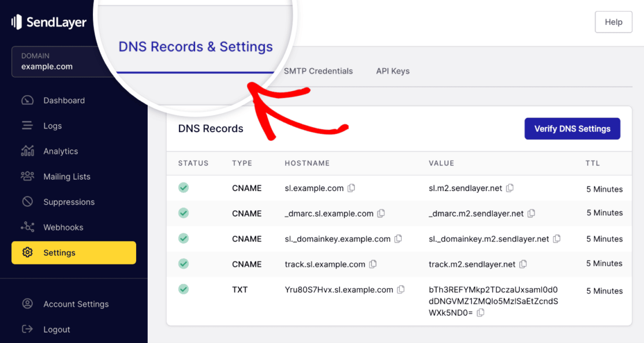Click the TXT type cell
The image size is (644, 343).
point(240,290)
